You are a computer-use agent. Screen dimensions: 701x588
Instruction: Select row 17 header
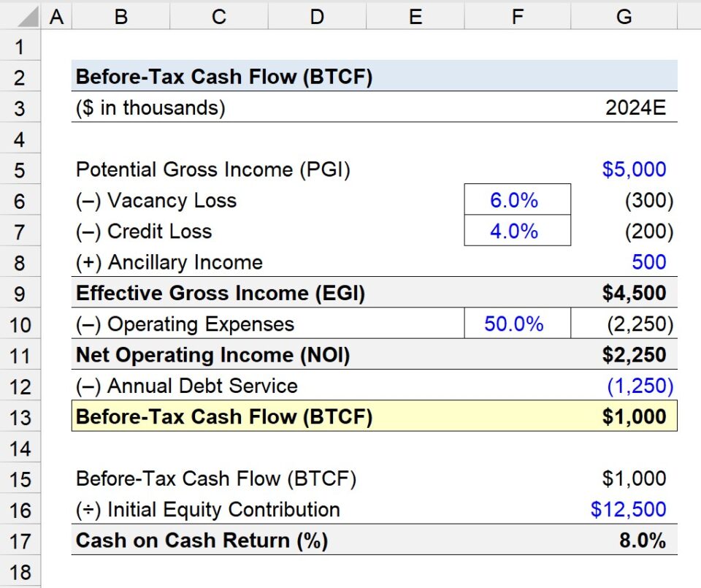(x=20, y=540)
